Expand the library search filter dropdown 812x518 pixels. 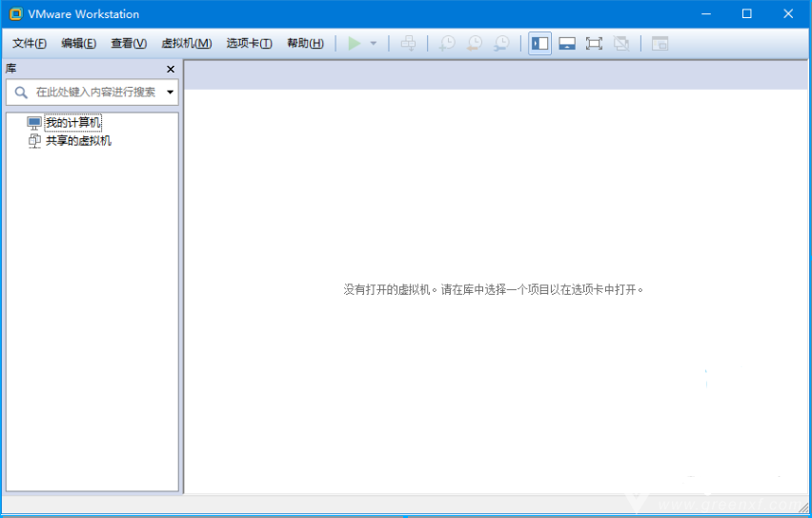coord(171,93)
